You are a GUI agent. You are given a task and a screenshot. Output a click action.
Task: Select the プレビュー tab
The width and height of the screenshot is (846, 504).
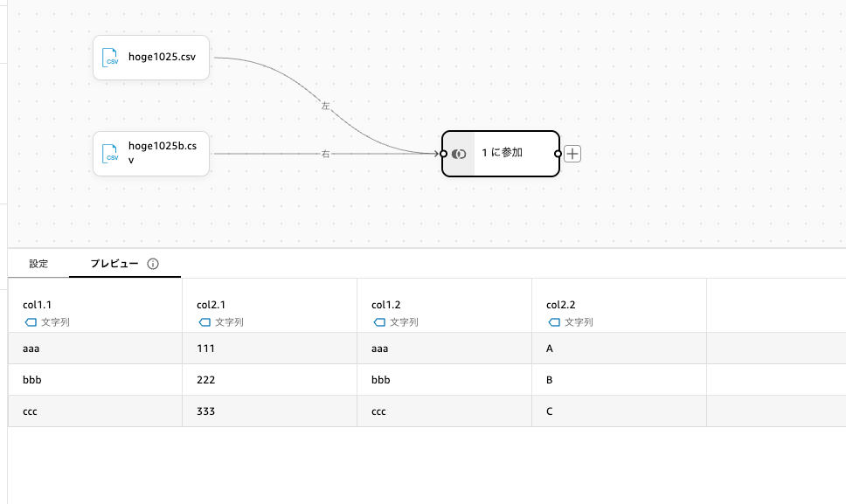tap(114, 264)
